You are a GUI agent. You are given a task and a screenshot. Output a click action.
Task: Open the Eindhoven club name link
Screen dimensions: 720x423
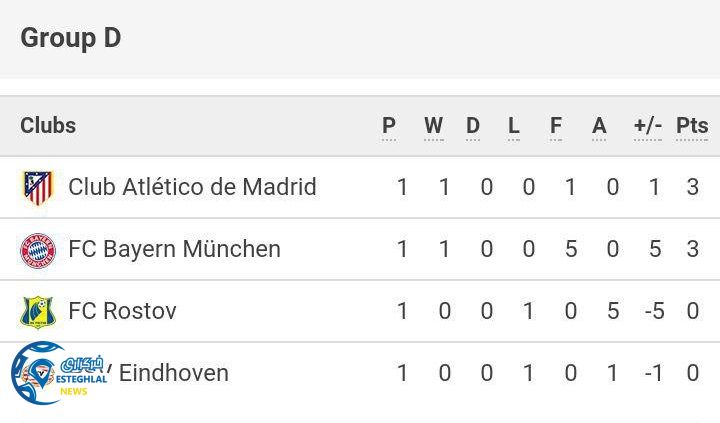coord(174,373)
